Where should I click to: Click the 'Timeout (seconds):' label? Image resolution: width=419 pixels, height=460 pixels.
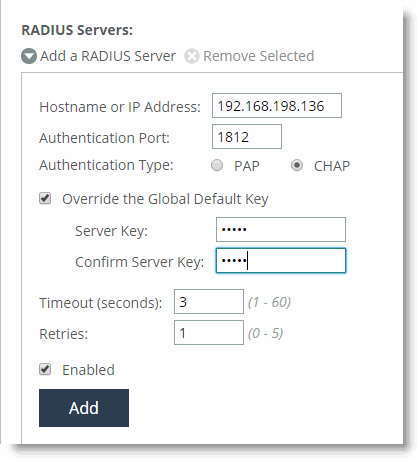click(101, 303)
